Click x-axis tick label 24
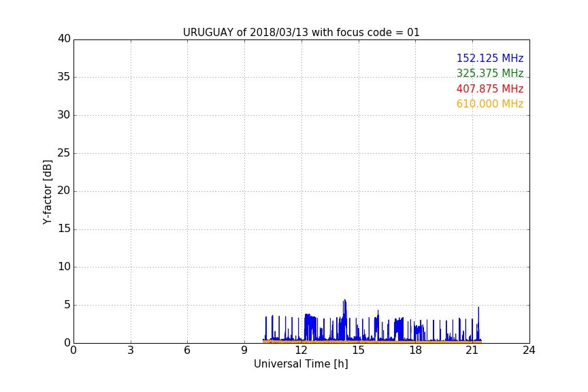This screenshot has width=588, height=392. (529, 350)
